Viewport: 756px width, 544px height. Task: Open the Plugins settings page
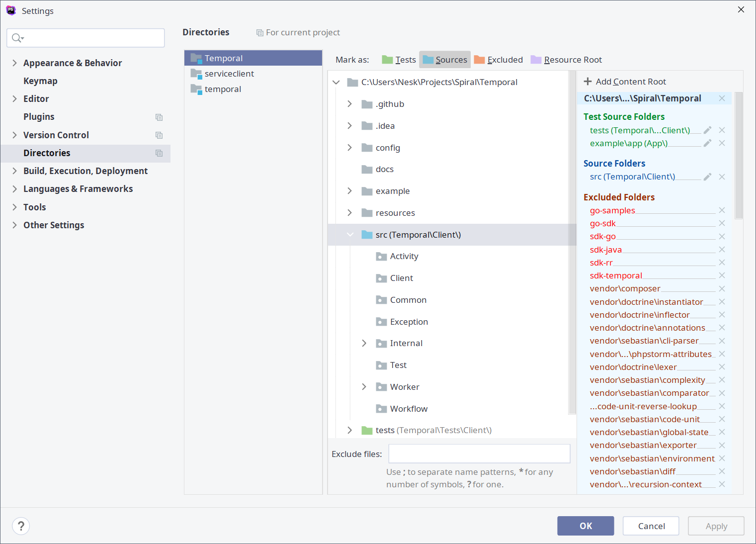[39, 117]
